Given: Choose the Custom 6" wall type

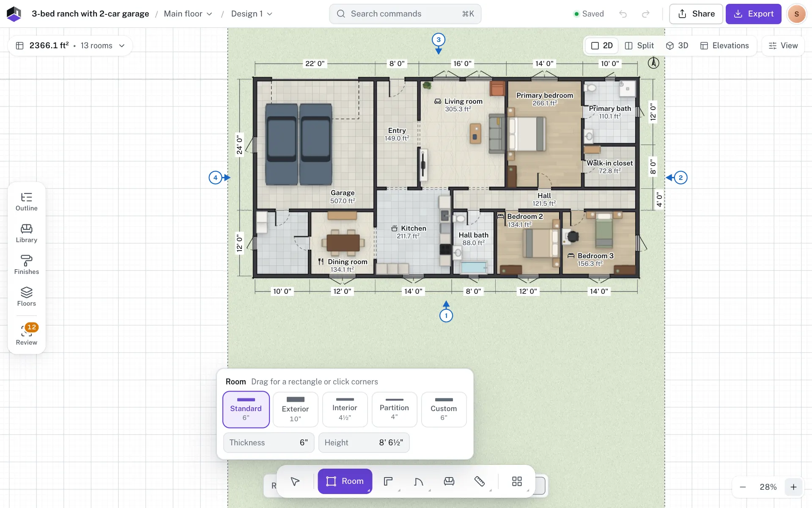Looking at the screenshot, I should point(444,409).
